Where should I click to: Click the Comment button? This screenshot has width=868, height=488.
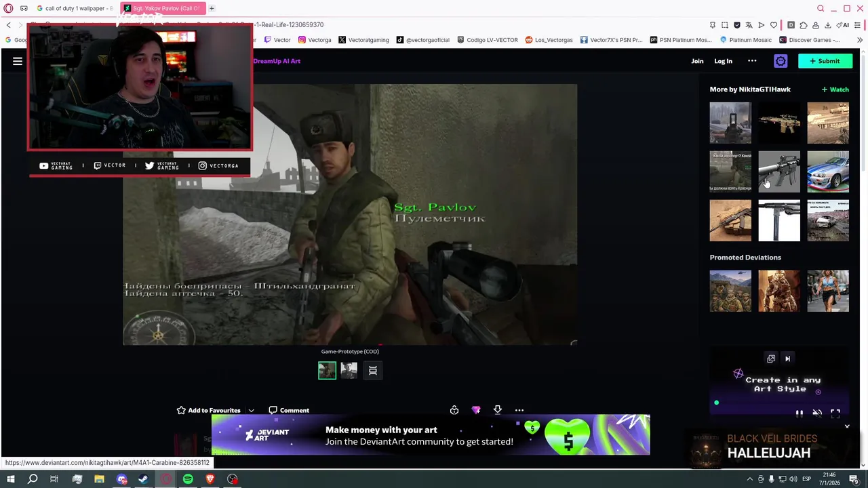(289, 410)
